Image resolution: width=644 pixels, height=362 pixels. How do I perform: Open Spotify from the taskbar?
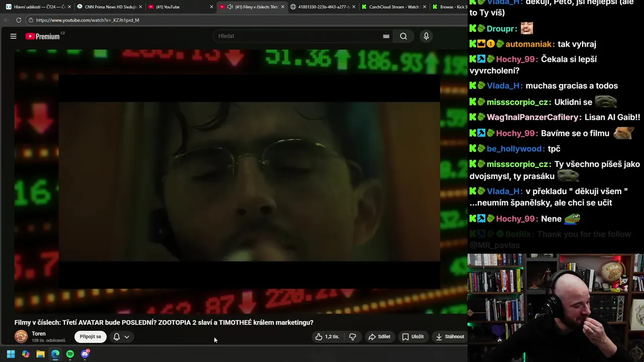point(70,354)
